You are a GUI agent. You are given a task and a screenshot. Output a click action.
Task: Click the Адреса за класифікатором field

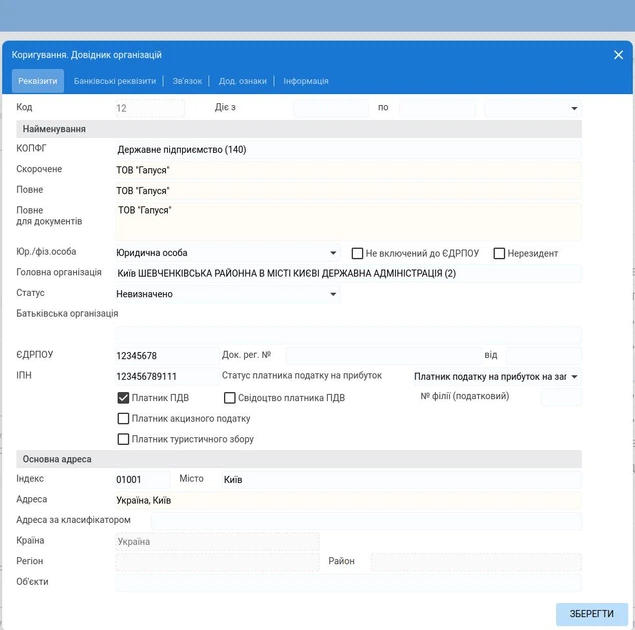[x=367, y=521]
